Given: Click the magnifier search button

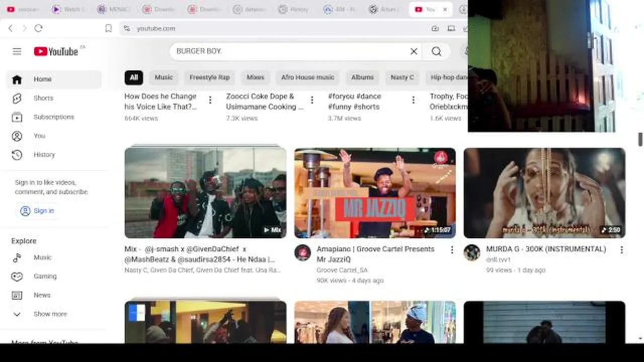Looking at the screenshot, I should coord(436,51).
